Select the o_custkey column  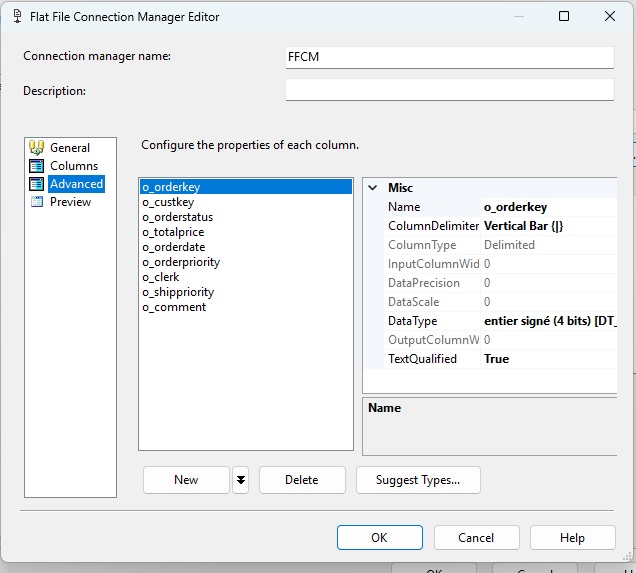click(x=246, y=202)
